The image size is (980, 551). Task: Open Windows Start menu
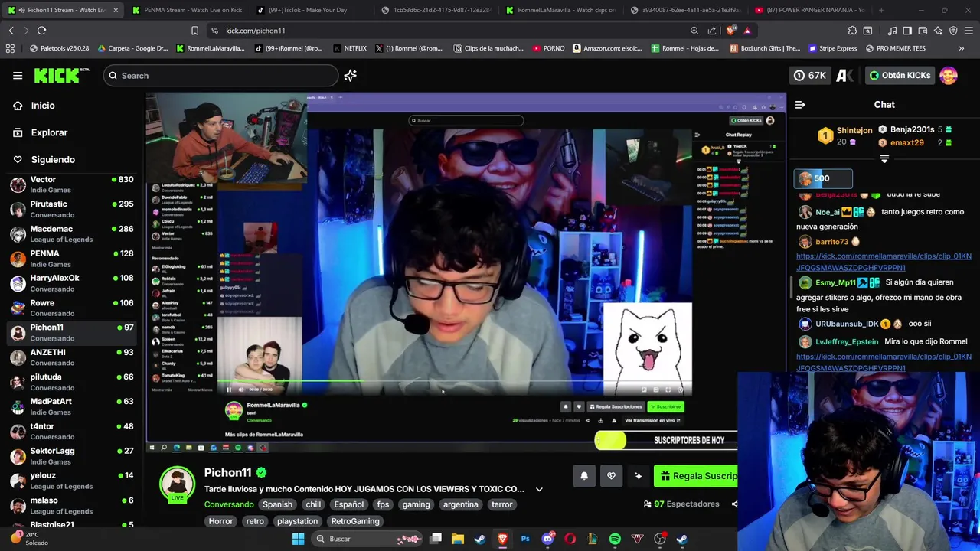click(298, 539)
